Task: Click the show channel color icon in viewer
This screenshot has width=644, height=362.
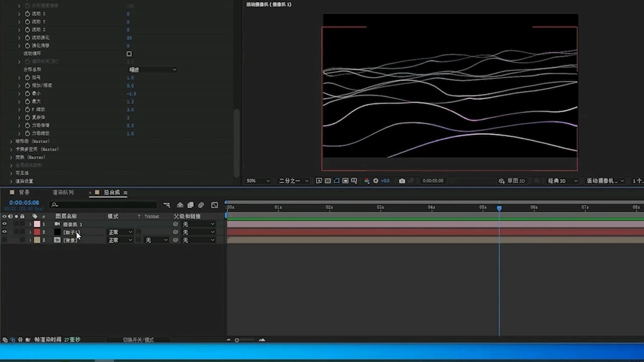Action: (x=367, y=181)
